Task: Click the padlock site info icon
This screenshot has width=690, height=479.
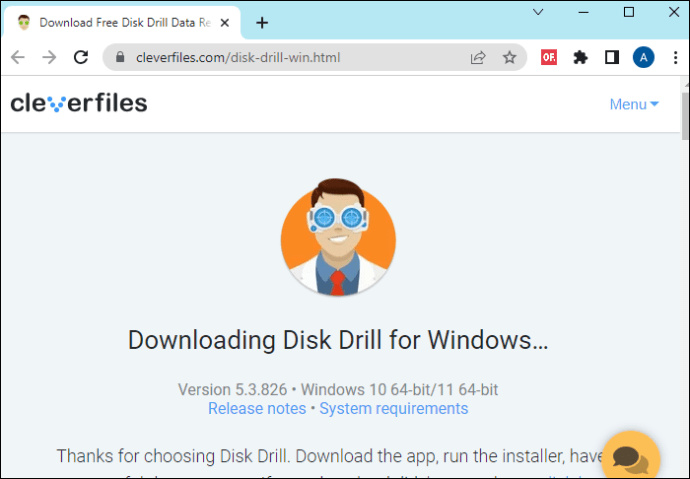Action: click(x=120, y=57)
